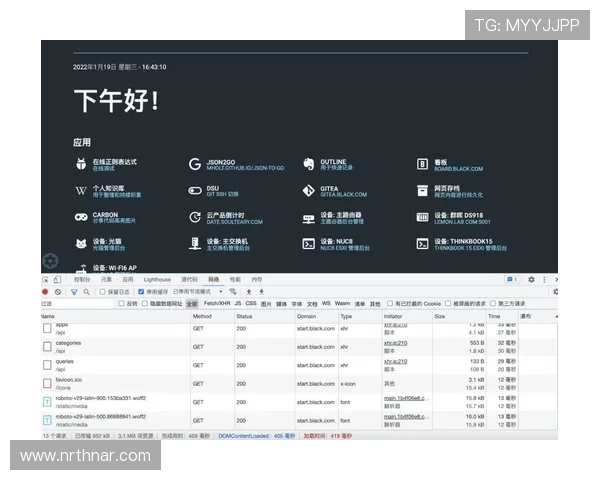Open the 网页存档 archive icon
This screenshot has width=600, height=480.
point(422,191)
